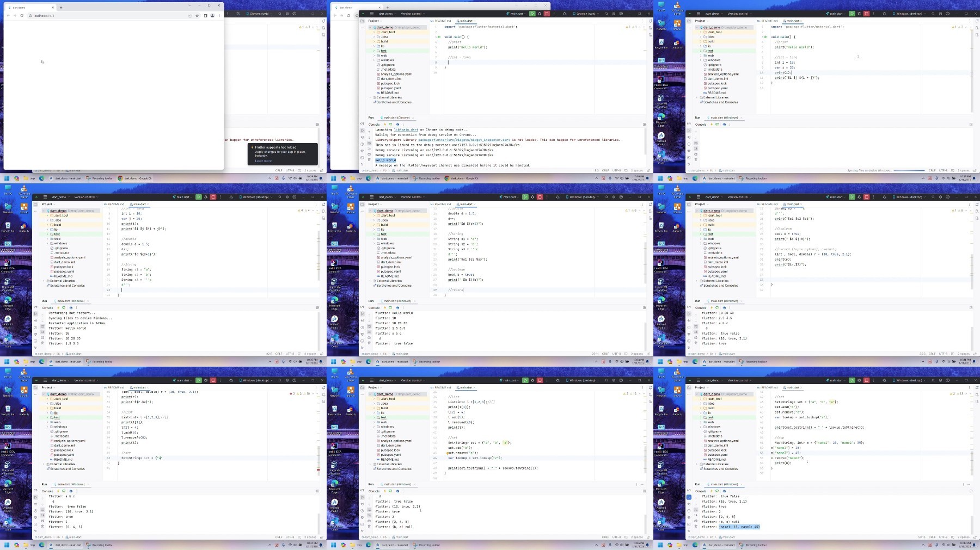Viewport: 980px width, 550px height.
Task: Open the Audacity desktop icon beside the Map-code IDE
Action: click(x=677, y=411)
